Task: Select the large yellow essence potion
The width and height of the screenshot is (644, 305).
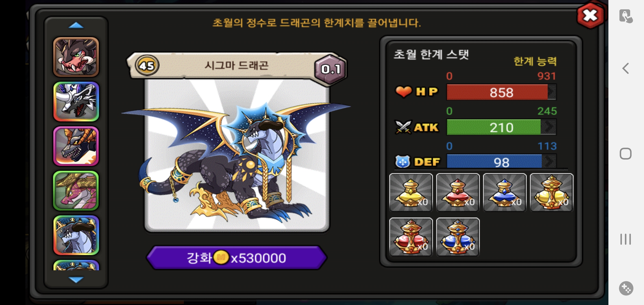Action: 552,192
